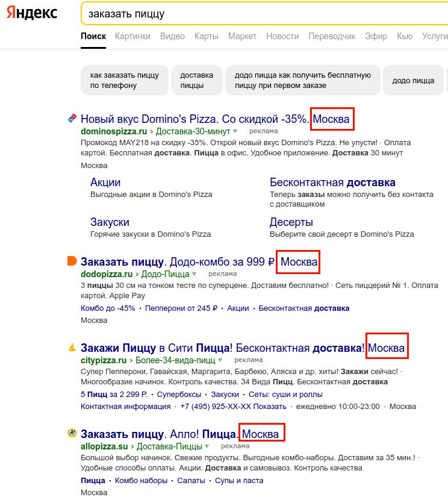448x500 pixels.
Task: Click the orange Dodo Pizza favicon
Action: pyautogui.click(x=72, y=261)
